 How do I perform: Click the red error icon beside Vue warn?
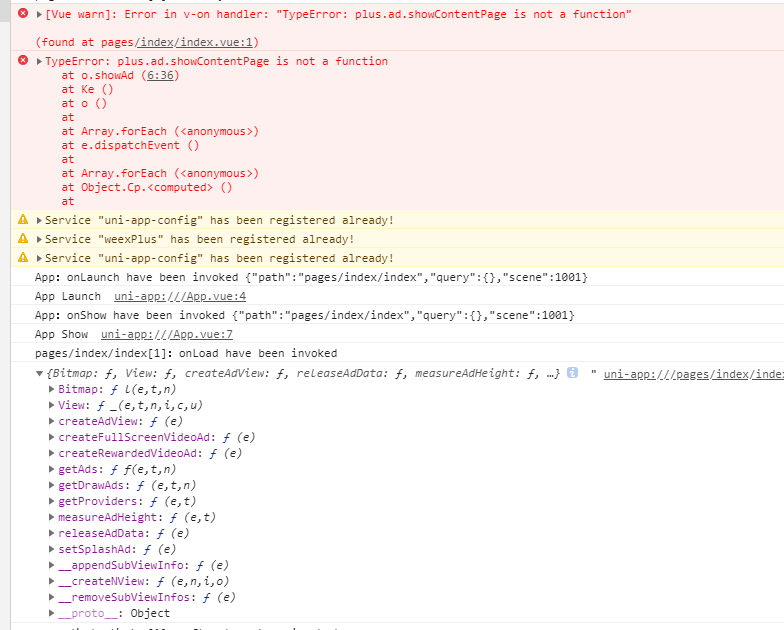pyautogui.click(x=23, y=14)
